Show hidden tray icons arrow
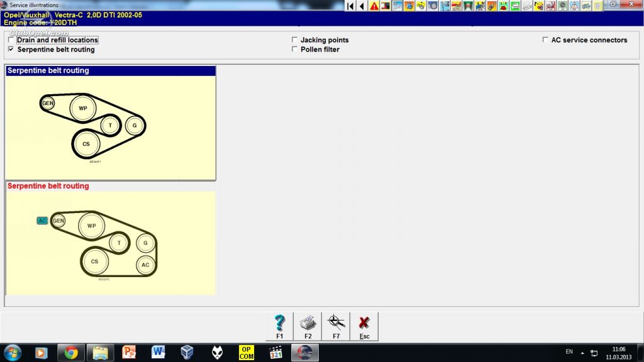The image size is (644, 362). pos(582,353)
